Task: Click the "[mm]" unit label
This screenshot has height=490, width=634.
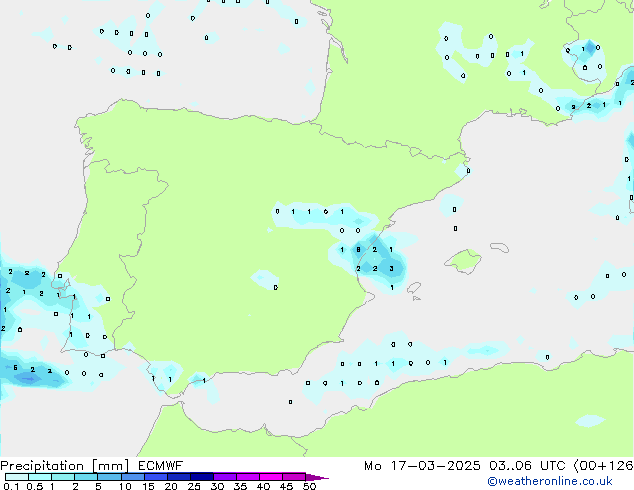Action: click(110, 466)
